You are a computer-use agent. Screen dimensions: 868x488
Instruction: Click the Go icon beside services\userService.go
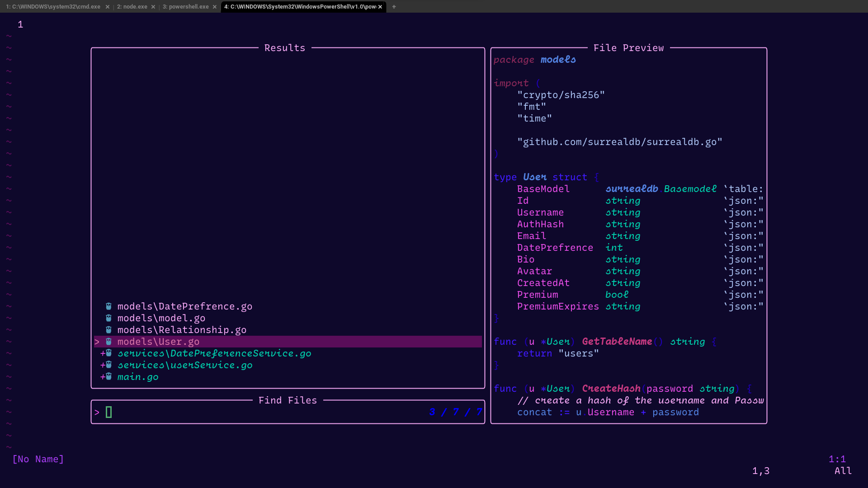pos(108,365)
